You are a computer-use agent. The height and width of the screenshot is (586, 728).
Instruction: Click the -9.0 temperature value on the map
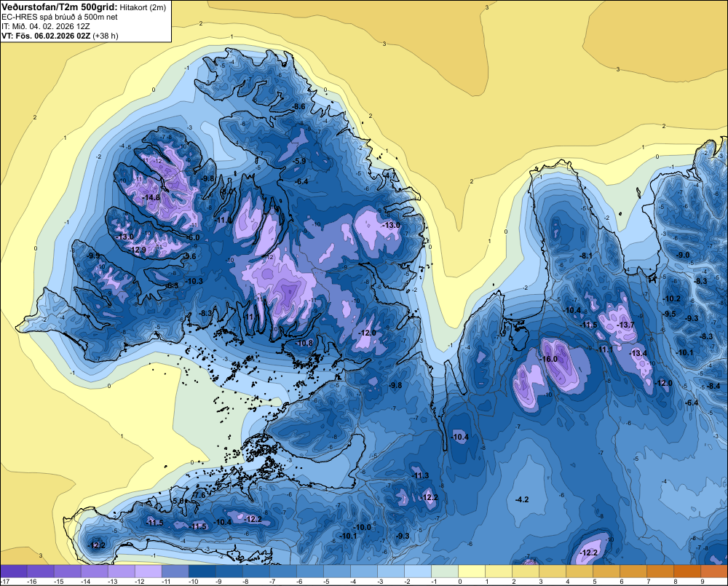(683, 256)
